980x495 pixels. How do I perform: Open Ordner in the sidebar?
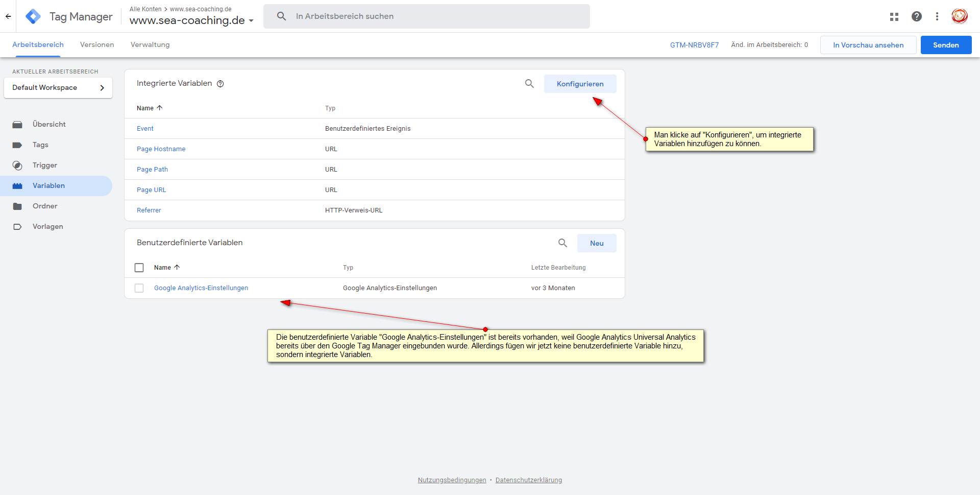45,206
